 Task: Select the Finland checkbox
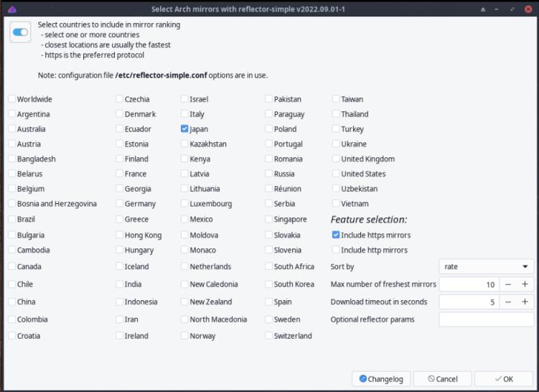119,159
